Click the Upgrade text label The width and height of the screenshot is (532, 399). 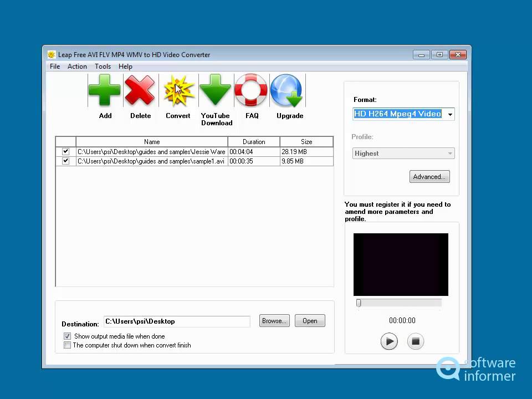click(290, 116)
